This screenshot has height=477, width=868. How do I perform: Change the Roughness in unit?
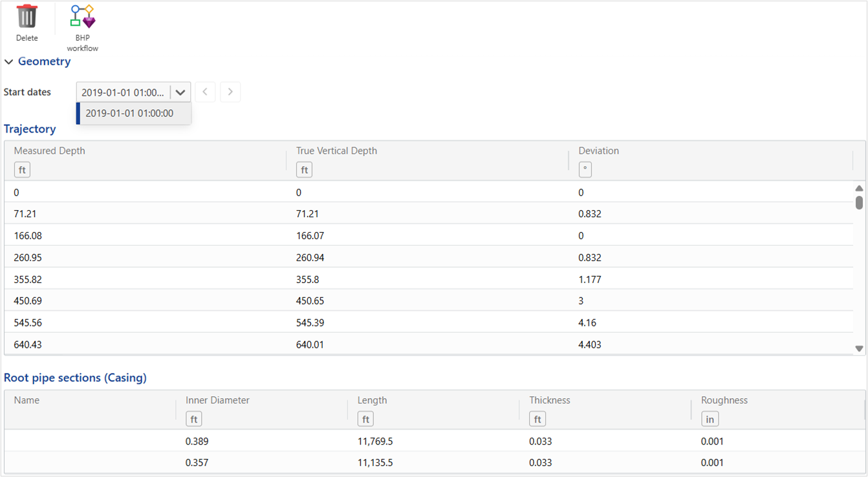[x=710, y=419]
